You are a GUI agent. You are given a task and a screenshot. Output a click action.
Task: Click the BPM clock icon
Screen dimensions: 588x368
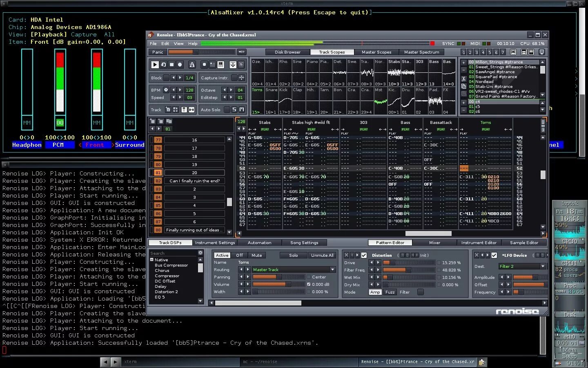tap(166, 90)
